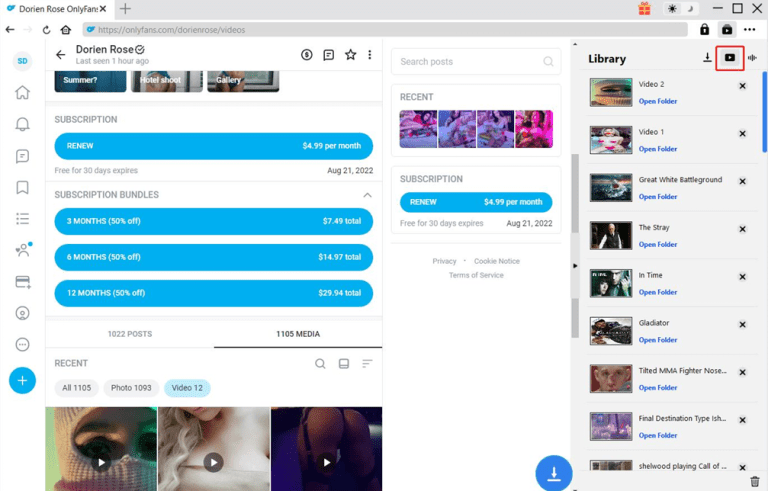This screenshot has width=768, height=491.
Task: Collapse the Subscription Bundles section
Action: (x=367, y=195)
